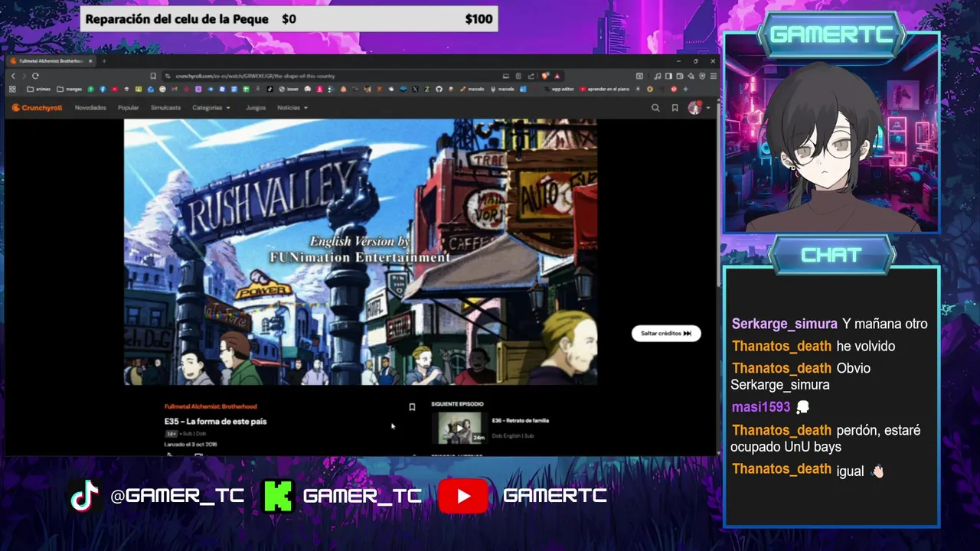Open the Juegos page
980x551 pixels.
[256, 108]
